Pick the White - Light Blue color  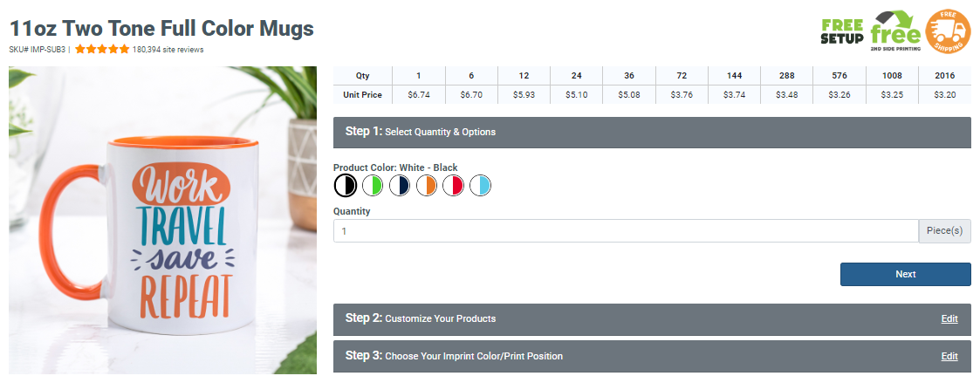(481, 185)
